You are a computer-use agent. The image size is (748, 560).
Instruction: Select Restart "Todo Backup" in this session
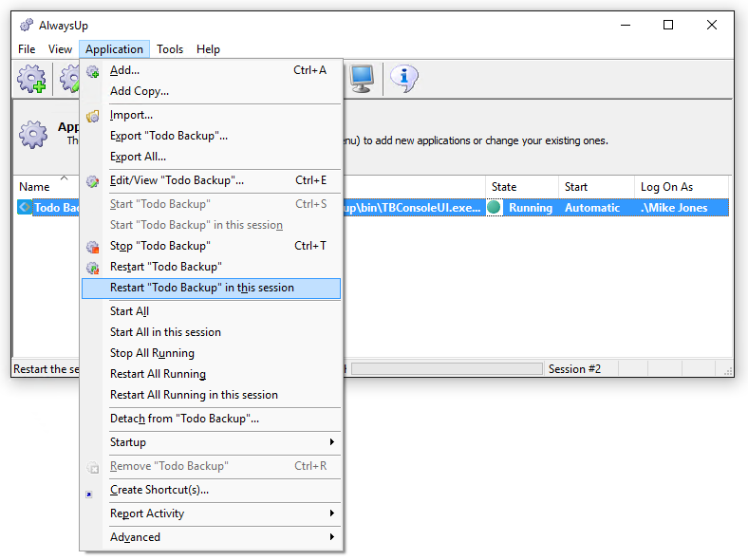pyautogui.click(x=212, y=289)
